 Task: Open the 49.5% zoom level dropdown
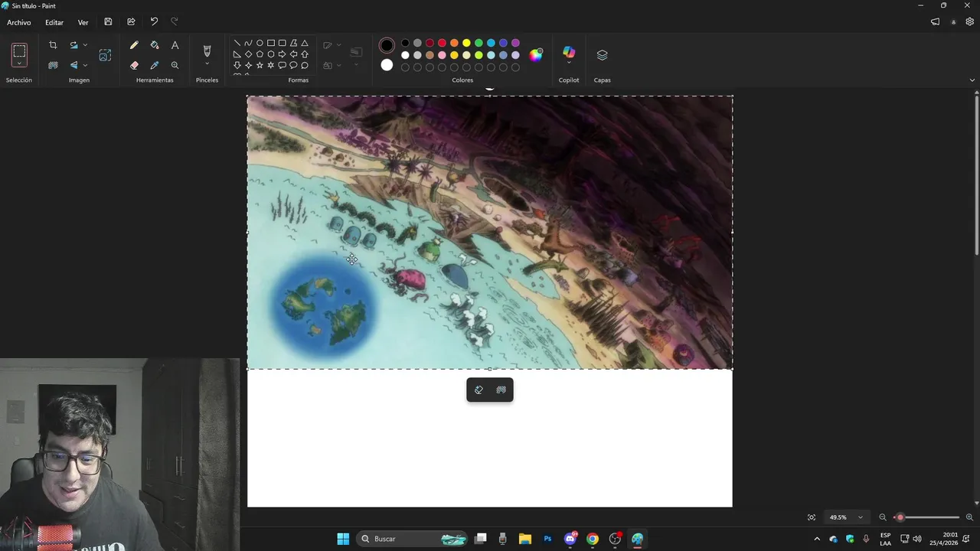coord(846,517)
